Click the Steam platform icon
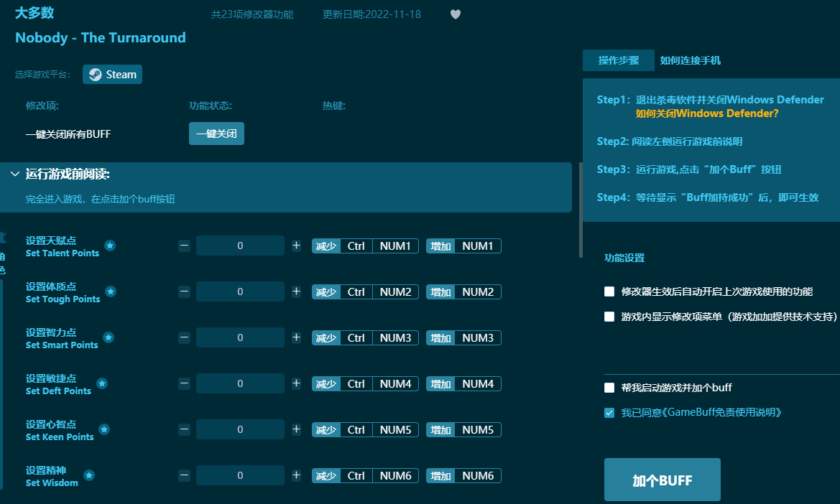The height and width of the screenshot is (504, 840). [96, 75]
